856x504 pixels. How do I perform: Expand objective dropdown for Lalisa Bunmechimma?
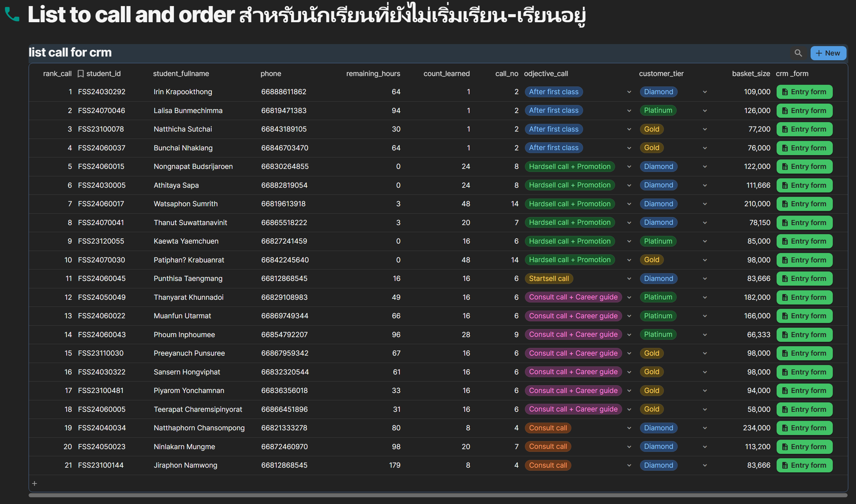629,111
